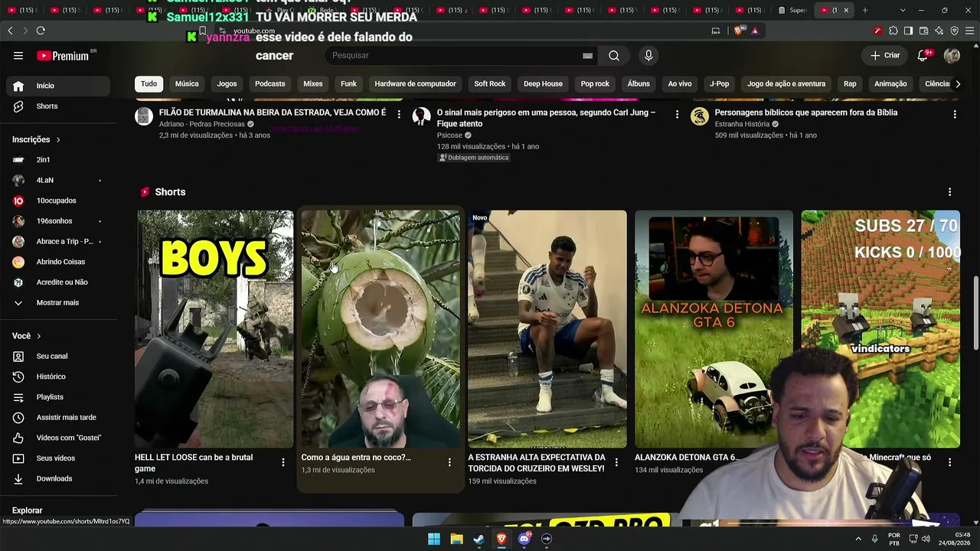Open the Estranha História channel link
The height and width of the screenshot is (551, 980).
[742, 124]
